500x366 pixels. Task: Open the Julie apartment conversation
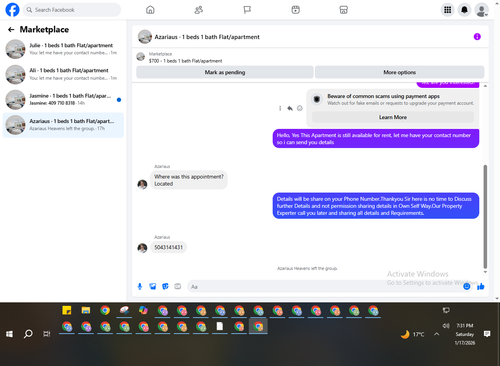coord(63,49)
